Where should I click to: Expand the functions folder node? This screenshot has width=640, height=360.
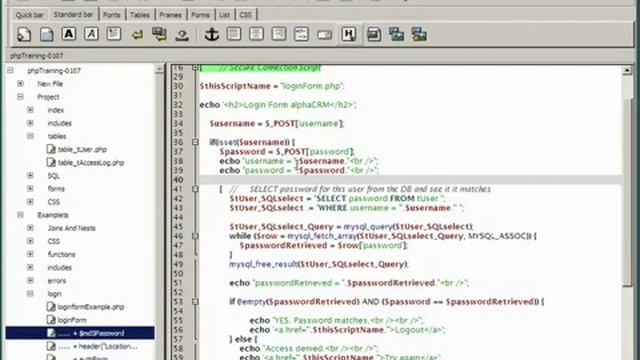pos(30,254)
